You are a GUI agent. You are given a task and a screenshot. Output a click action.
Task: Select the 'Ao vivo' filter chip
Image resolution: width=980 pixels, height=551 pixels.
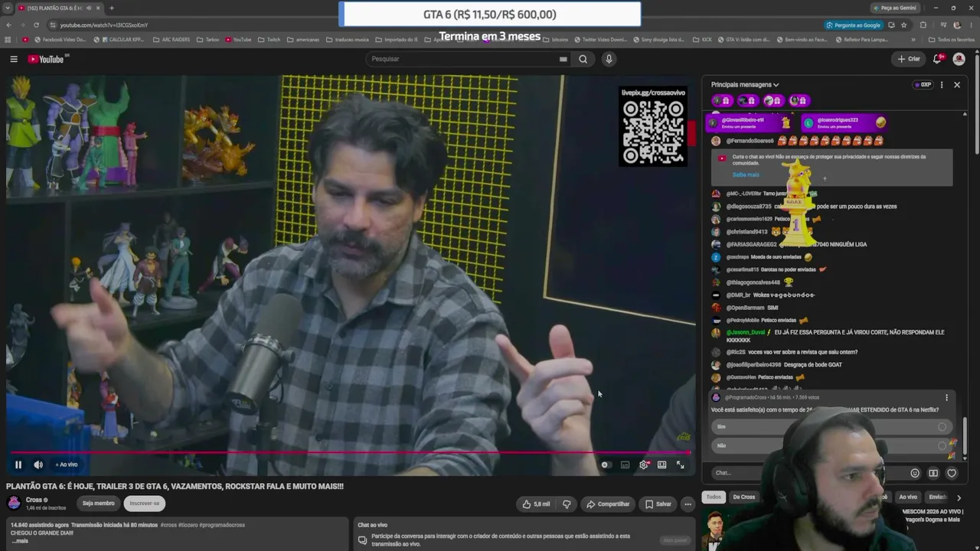click(x=908, y=497)
